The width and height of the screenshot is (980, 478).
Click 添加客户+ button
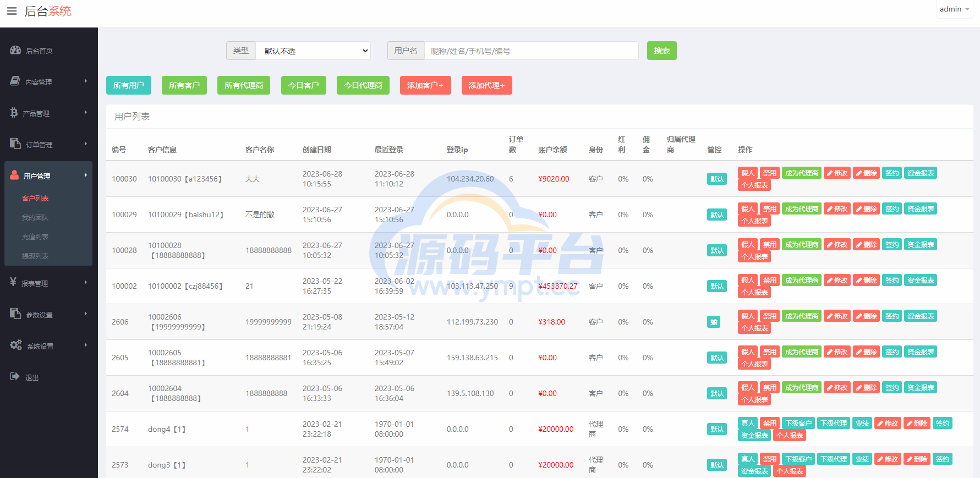pyautogui.click(x=425, y=85)
